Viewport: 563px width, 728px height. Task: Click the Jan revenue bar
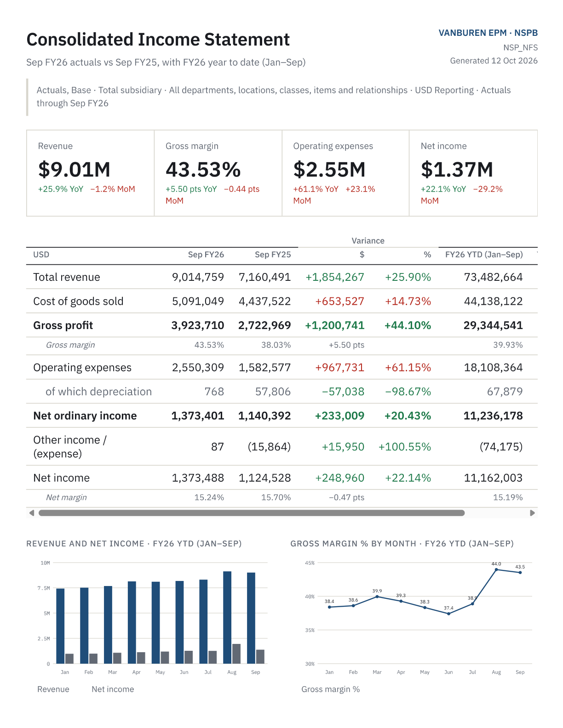[60, 626]
